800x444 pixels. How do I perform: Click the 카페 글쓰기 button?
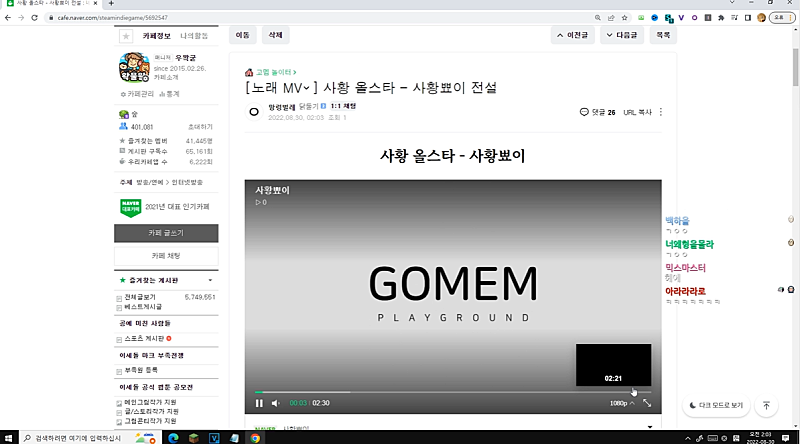166,233
